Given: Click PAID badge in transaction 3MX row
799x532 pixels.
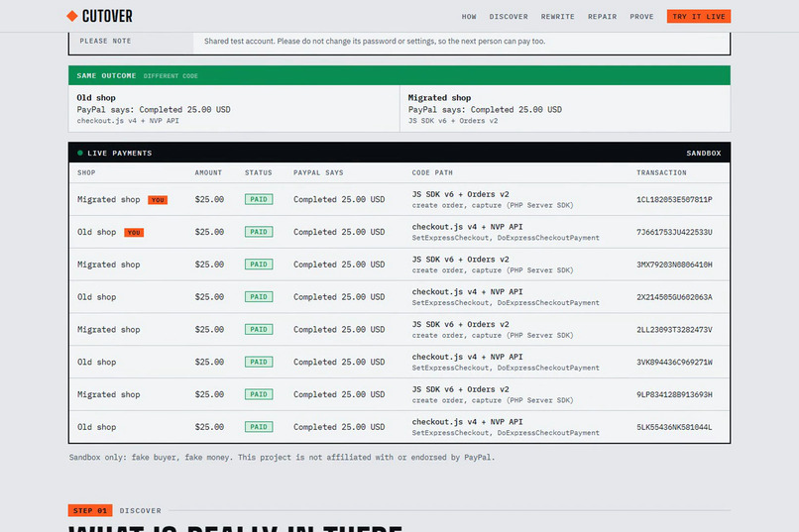Looking at the screenshot, I should coord(259,265).
